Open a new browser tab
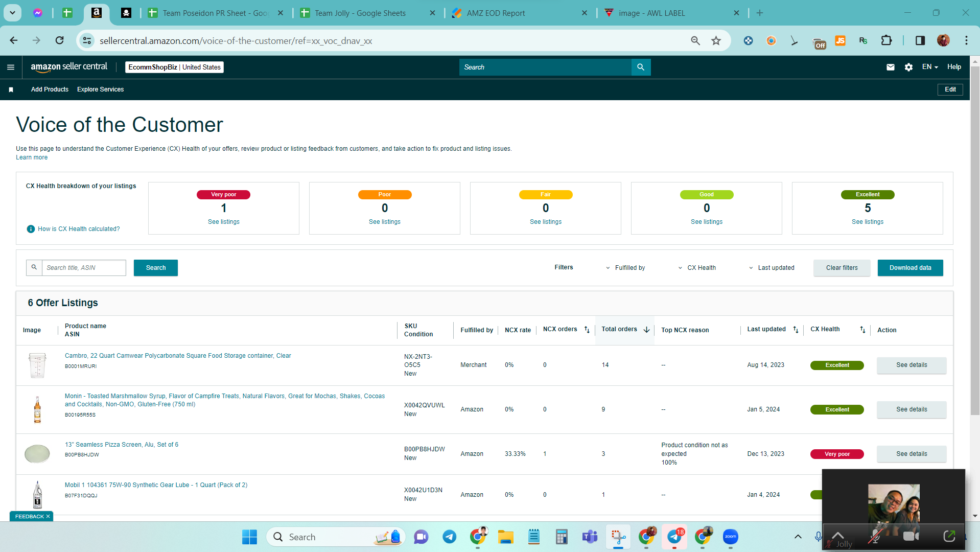Screen dimensions: 980x552 [760, 13]
